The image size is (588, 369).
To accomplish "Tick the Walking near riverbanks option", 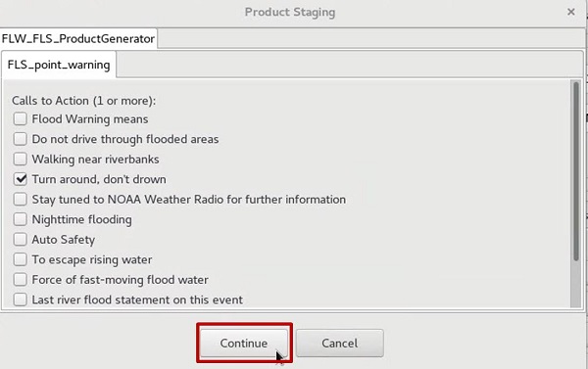I will 21,160.
